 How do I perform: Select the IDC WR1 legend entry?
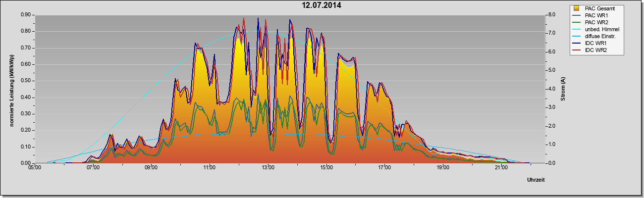click(597, 43)
